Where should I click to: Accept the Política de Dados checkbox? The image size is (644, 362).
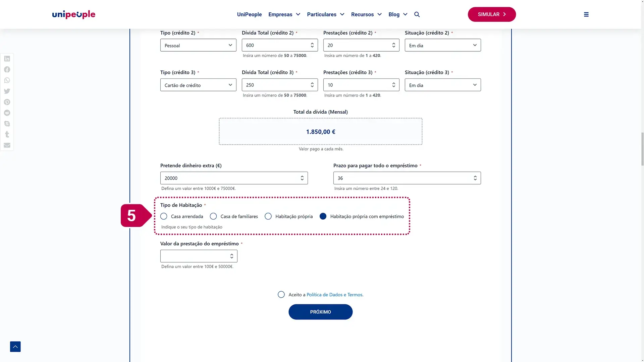pyautogui.click(x=281, y=295)
